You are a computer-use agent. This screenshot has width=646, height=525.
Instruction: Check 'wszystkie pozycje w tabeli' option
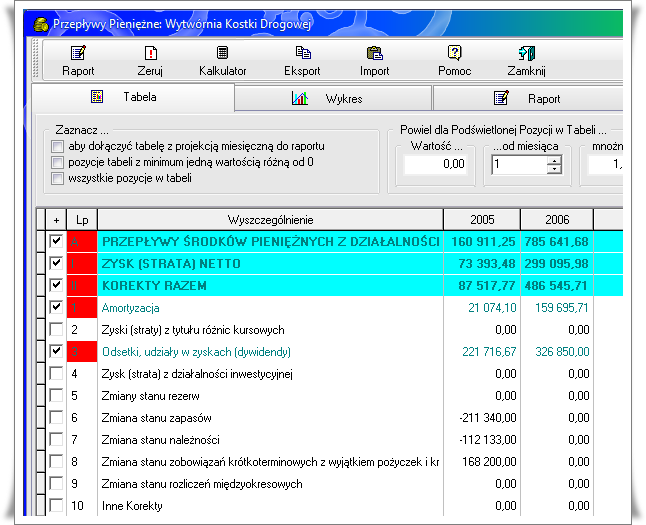click(58, 179)
